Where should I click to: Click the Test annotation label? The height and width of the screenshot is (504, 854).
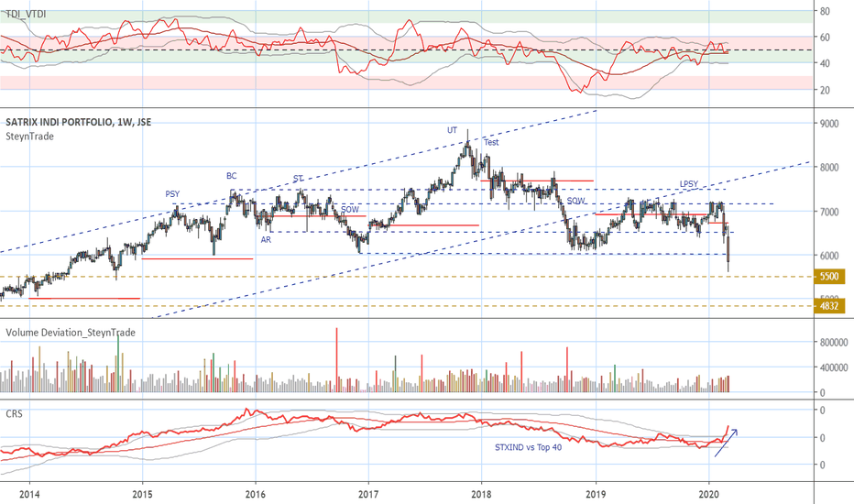491,142
